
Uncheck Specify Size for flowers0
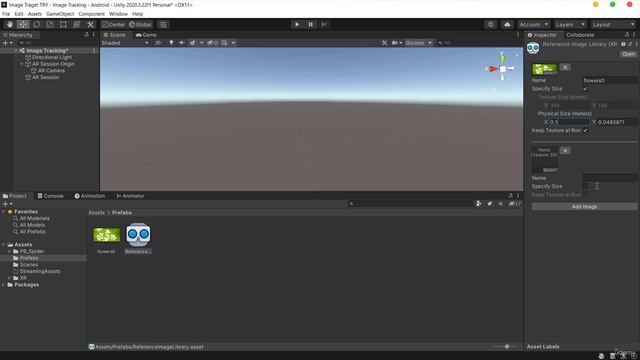point(585,89)
